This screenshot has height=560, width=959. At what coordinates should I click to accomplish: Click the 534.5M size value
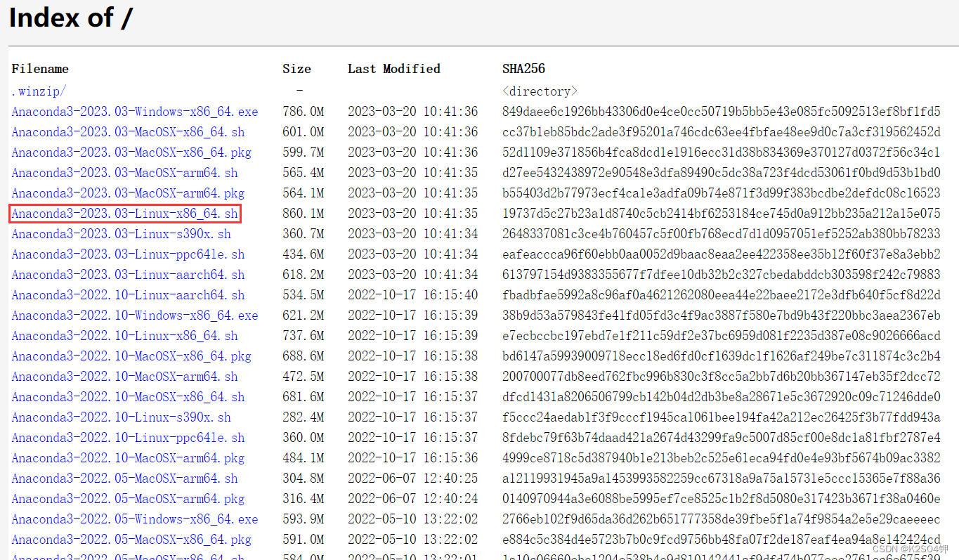tap(303, 295)
